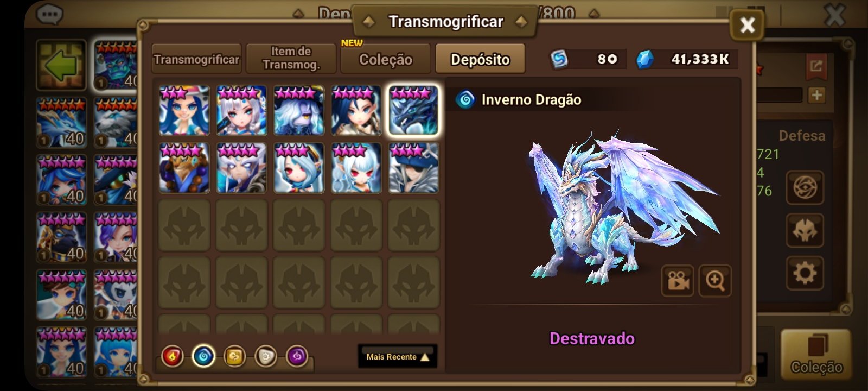Click the blue crystal currency icon
Viewport: 868px width, 391px height.
tap(644, 59)
